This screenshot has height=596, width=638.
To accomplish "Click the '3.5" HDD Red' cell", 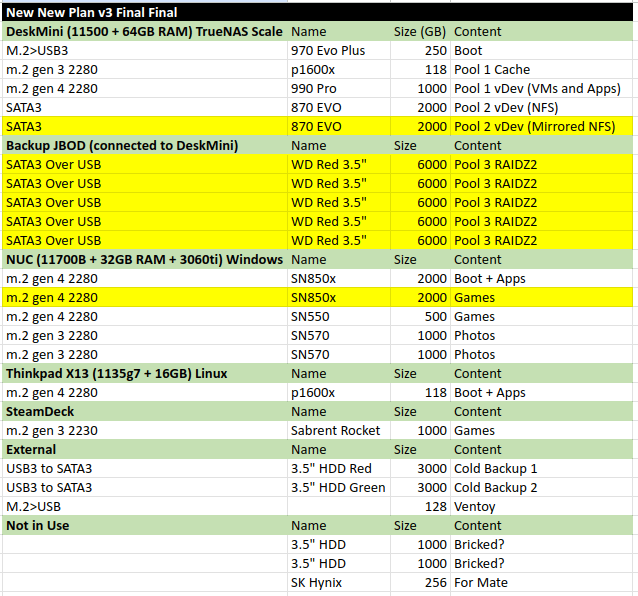I will tap(339, 469).
